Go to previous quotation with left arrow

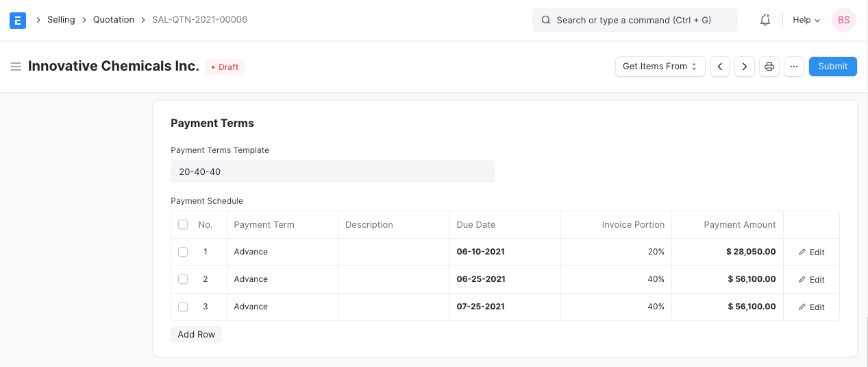(719, 67)
